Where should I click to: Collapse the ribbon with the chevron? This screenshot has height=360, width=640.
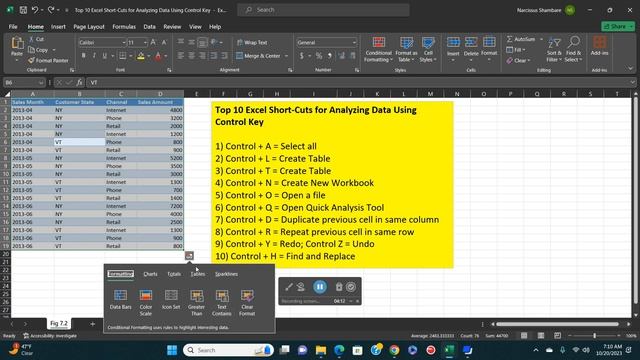point(631,69)
